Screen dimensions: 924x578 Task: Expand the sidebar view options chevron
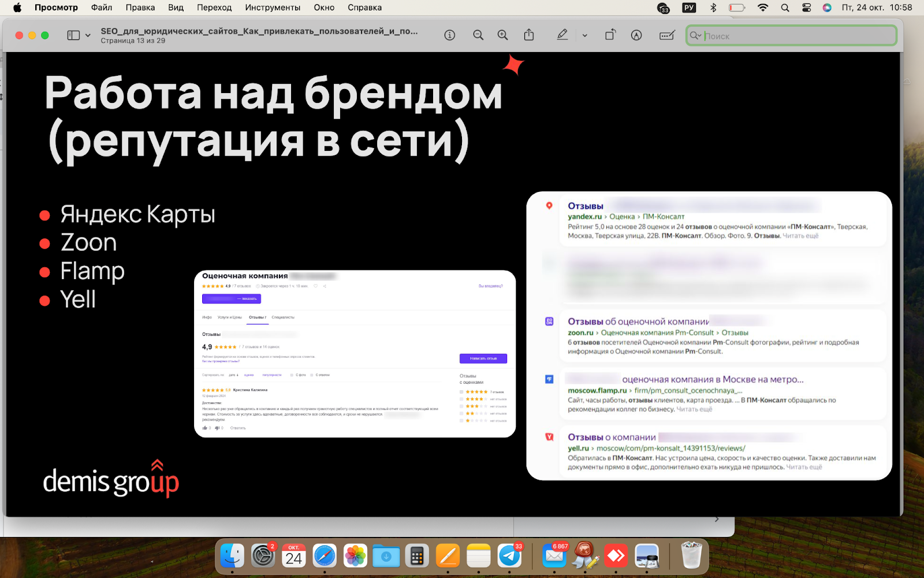tap(87, 35)
